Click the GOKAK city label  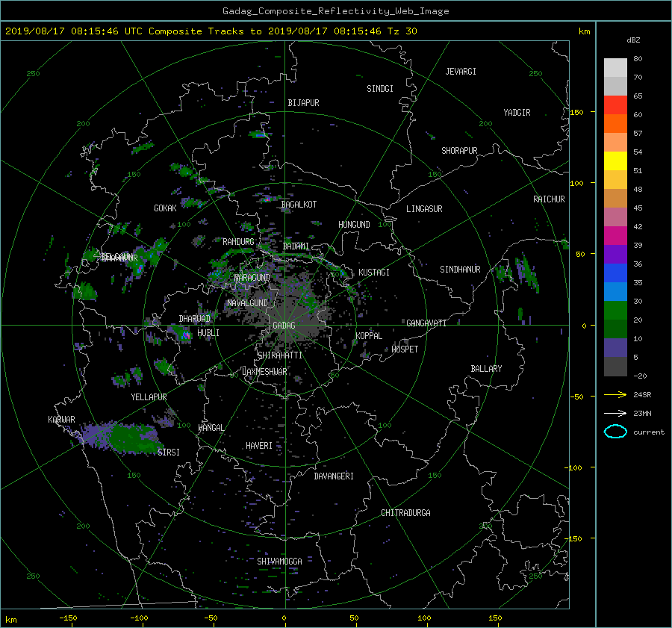pyautogui.click(x=165, y=208)
